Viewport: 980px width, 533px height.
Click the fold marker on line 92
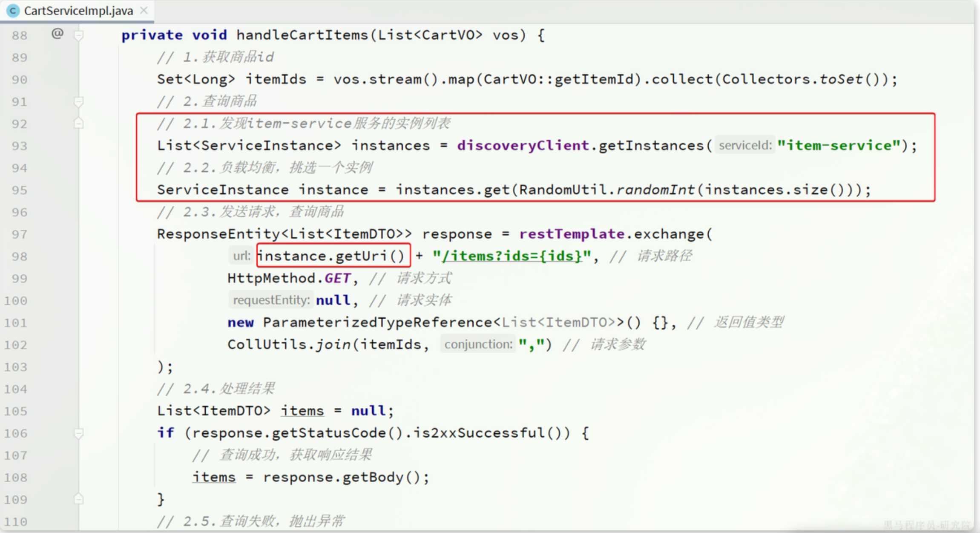pyautogui.click(x=79, y=124)
